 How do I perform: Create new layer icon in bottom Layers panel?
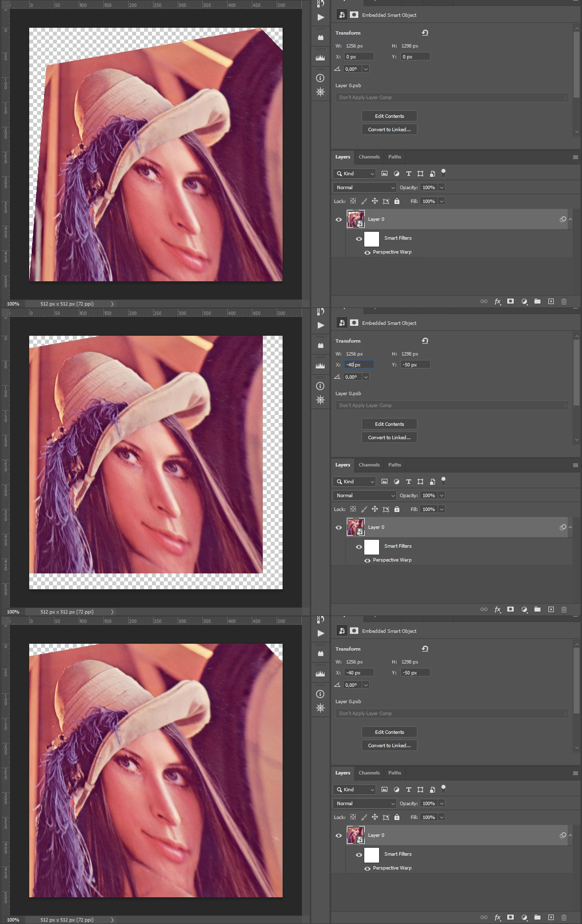[551, 918]
